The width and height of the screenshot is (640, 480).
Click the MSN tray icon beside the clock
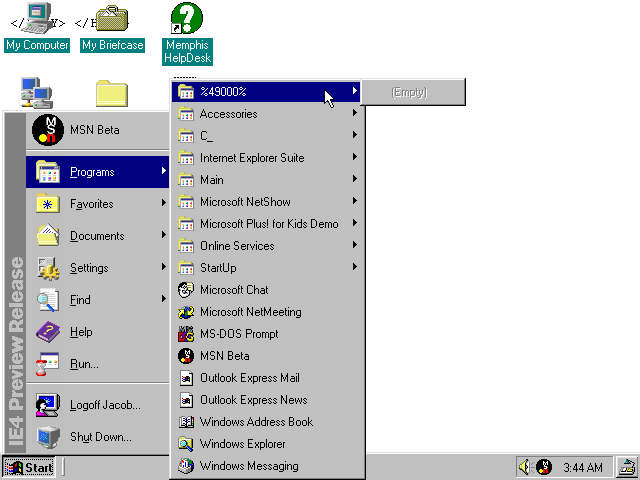click(544, 467)
